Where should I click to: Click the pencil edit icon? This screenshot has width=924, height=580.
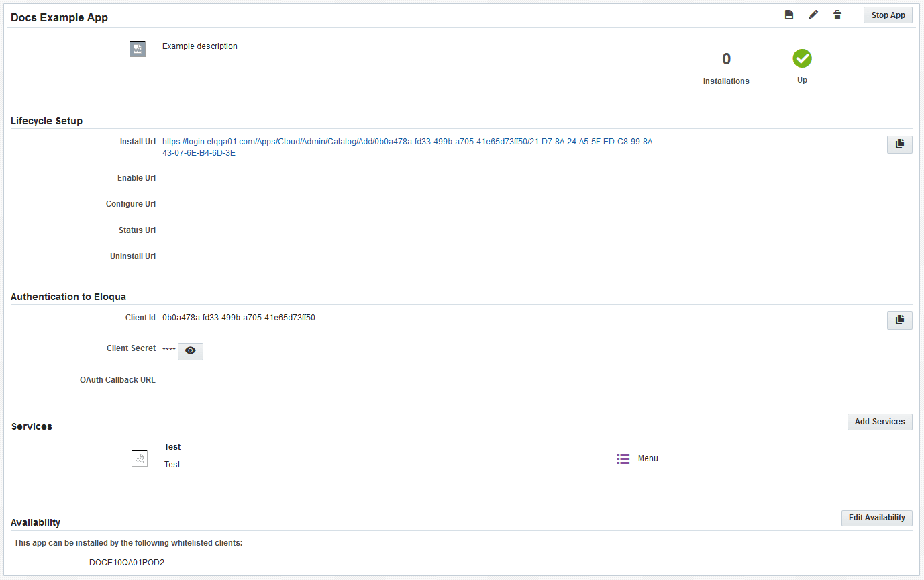[813, 15]
